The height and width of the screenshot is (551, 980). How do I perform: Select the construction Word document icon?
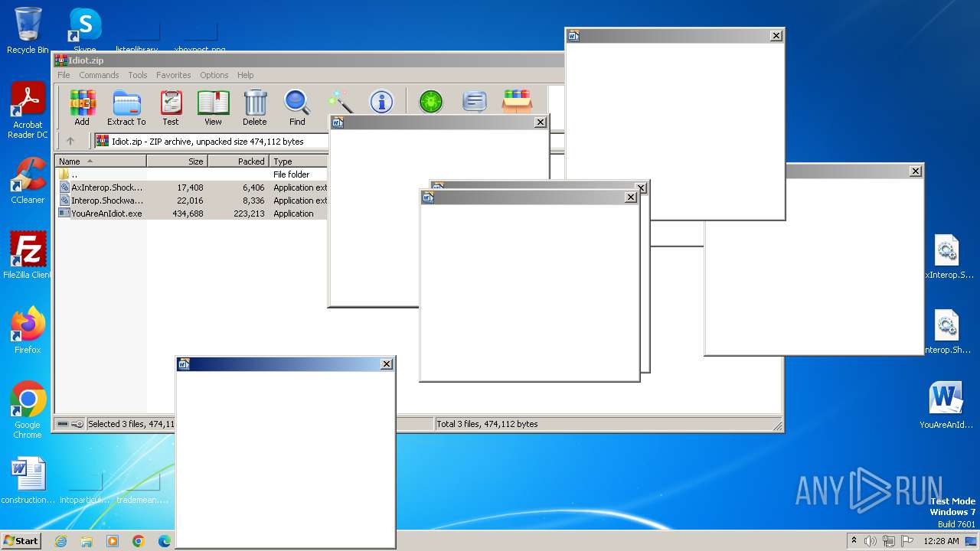(x=28, y=481)
